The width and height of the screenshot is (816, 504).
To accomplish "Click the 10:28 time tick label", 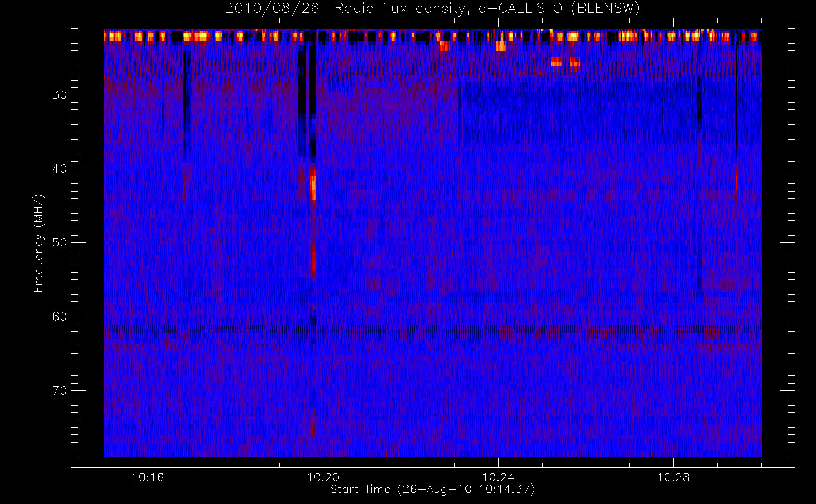I will [673, 477].
